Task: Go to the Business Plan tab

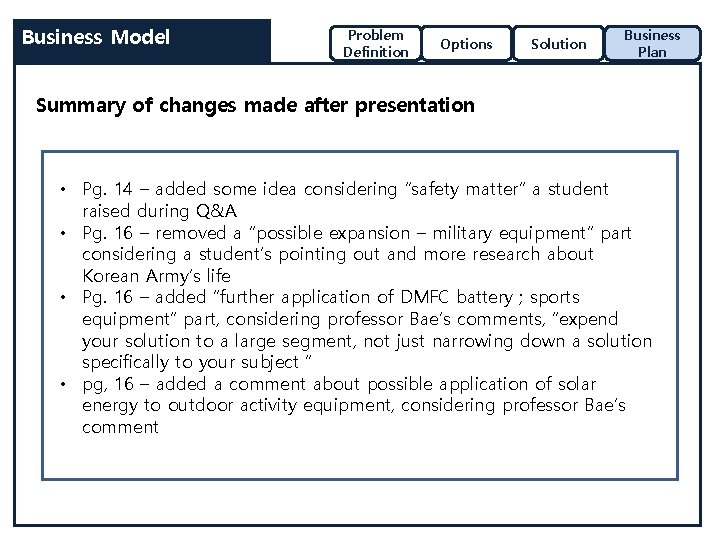Action: 651,43
